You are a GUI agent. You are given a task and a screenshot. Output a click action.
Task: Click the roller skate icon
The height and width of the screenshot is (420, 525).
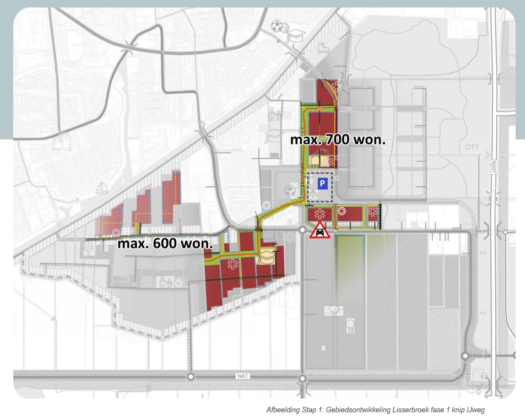[324, 47]
